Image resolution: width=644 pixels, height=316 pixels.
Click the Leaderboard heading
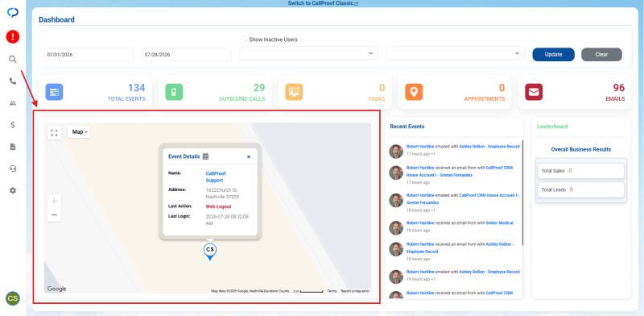click(x=552, y=127)
